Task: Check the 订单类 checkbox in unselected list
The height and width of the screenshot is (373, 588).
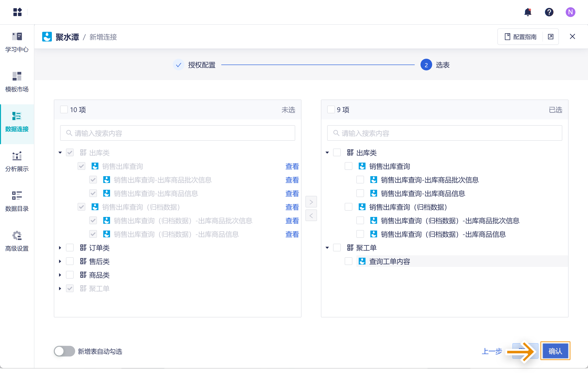Action: tap(70, 248)
